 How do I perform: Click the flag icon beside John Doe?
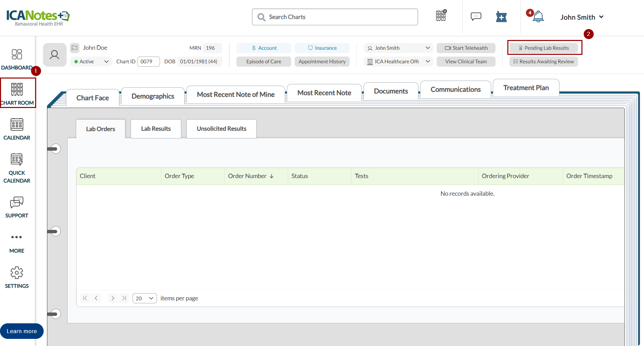tap(75, 48)
